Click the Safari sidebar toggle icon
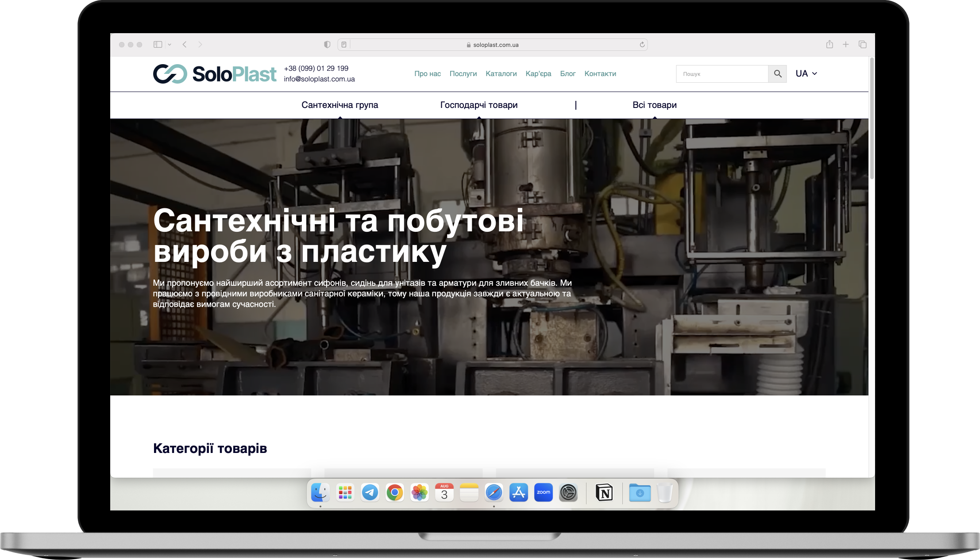 tap(158, 44)
